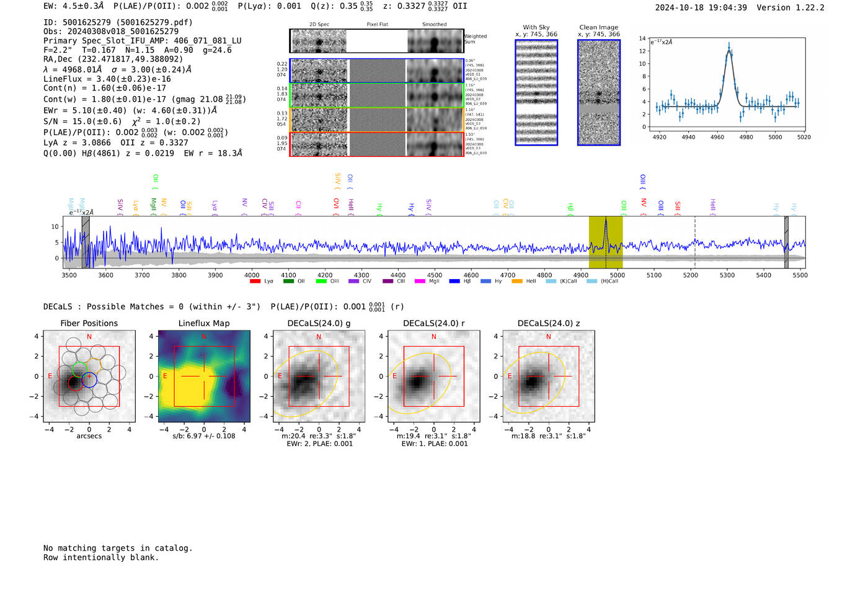The image size is (868, 591).
Task: Click the red Lyα legend swatch
Action: point(255,282)
